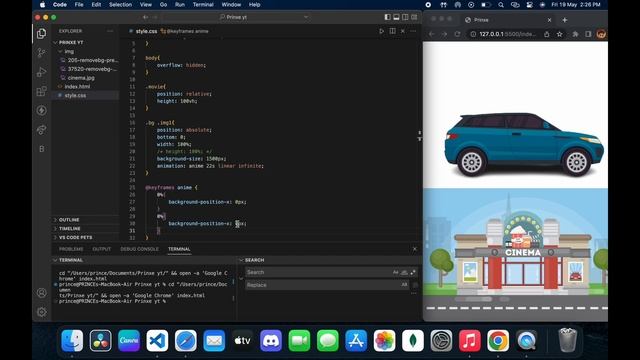Expand the TIMELINE section
Screen dimensions: 640x360
(69, 229)
